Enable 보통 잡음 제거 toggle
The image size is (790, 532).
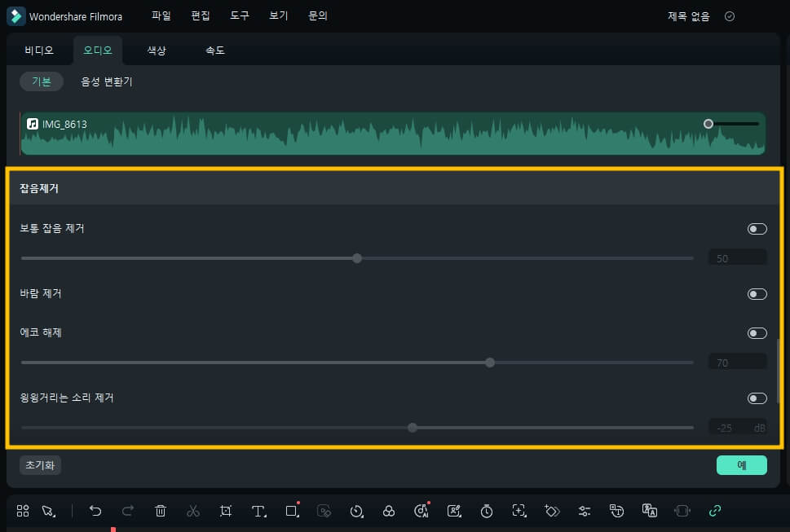(x=757, y=229)
